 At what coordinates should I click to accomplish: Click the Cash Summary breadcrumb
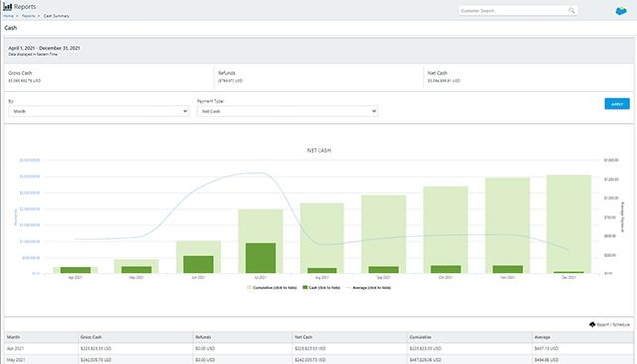pos(56,16)
